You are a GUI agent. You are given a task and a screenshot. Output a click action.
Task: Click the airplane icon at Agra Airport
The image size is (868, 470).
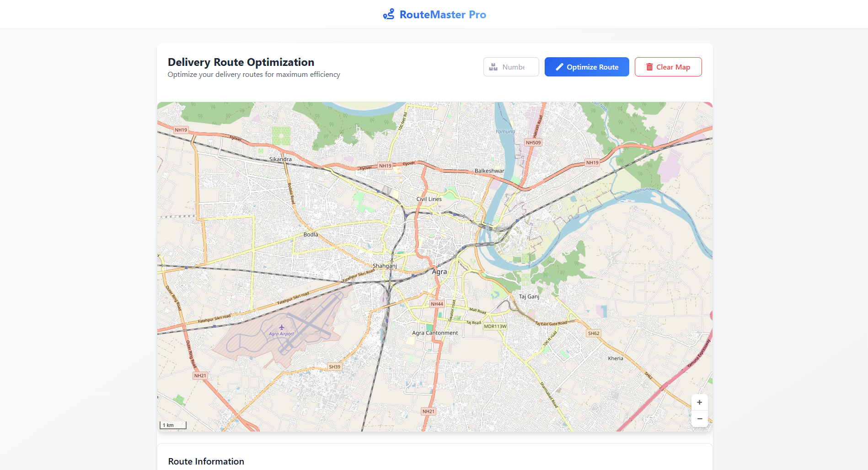(x=282, y=328)
